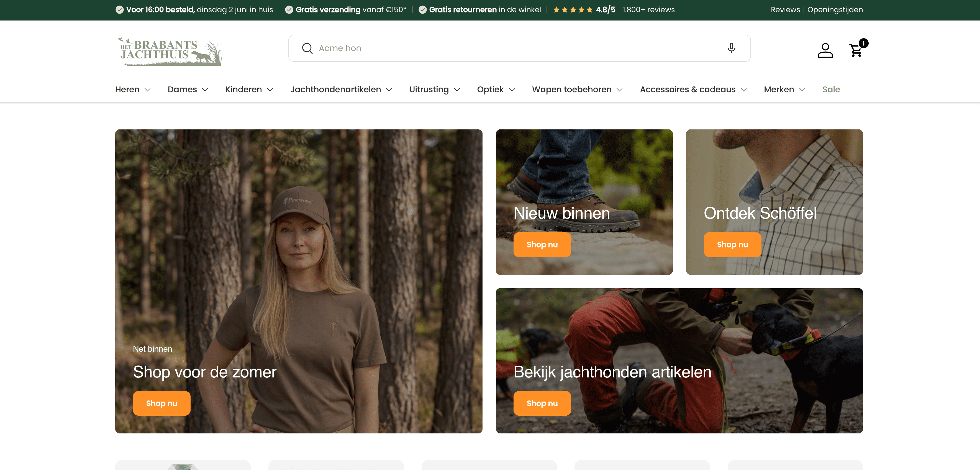The image size is (980, 470).
Task: Click Shop nu under Nieuw binnen
Action: [542, 244]
